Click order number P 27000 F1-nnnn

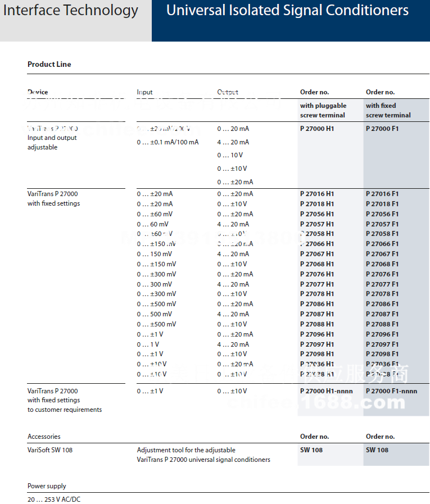[x=391, y=391]
